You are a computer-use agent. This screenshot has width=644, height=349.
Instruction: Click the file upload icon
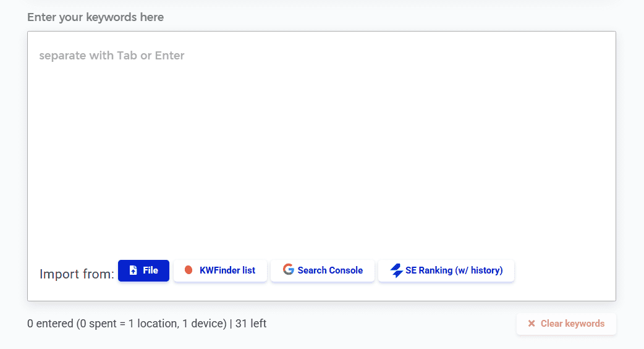pos(133,270)
